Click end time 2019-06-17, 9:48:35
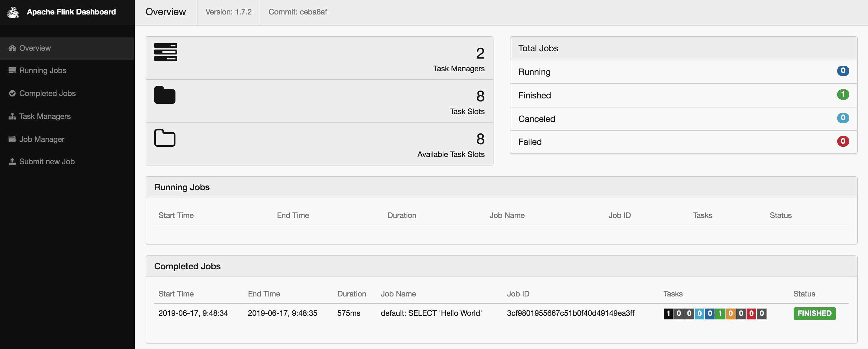 282,313
